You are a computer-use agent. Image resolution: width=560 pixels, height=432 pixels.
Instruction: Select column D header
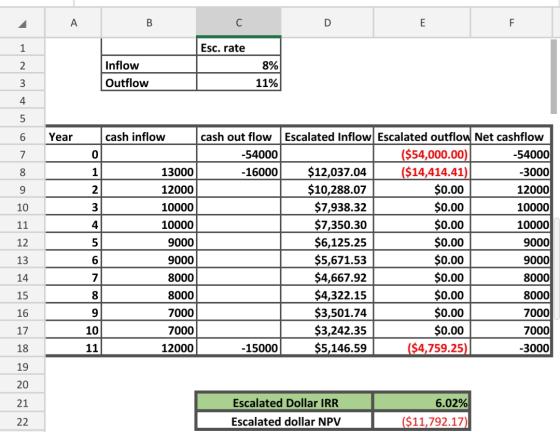[327, 23]
